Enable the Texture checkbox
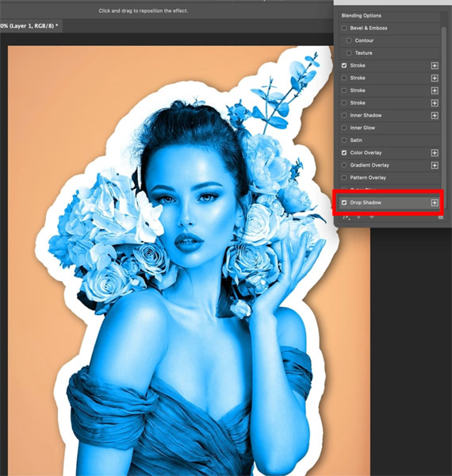Viewport: 452px width, 476px height. tap(349, 53)
